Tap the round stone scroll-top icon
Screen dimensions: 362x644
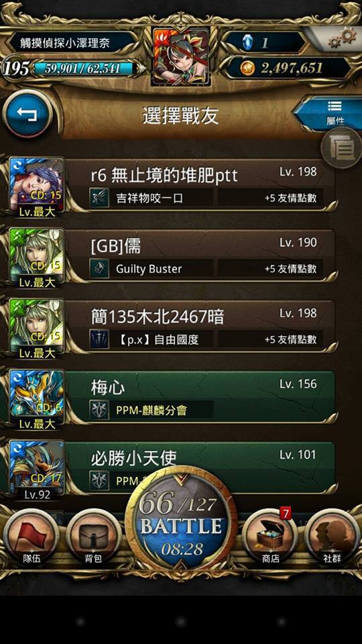341,148
